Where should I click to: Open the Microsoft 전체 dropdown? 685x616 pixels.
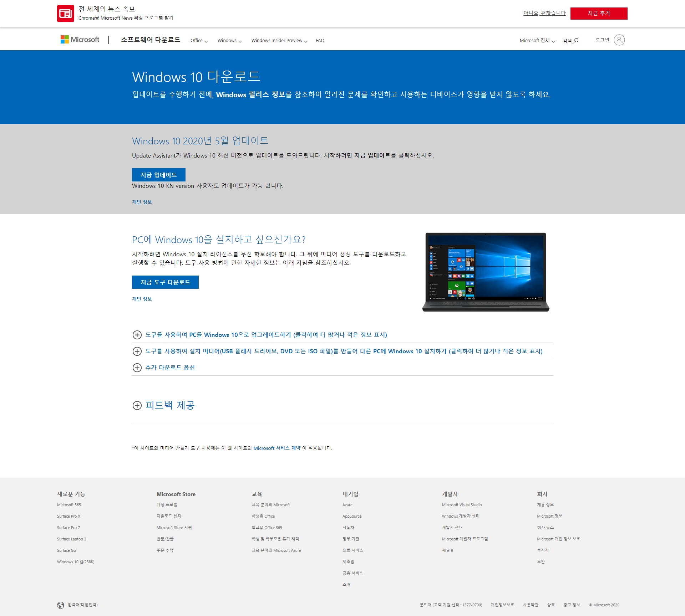click(537, 41)
